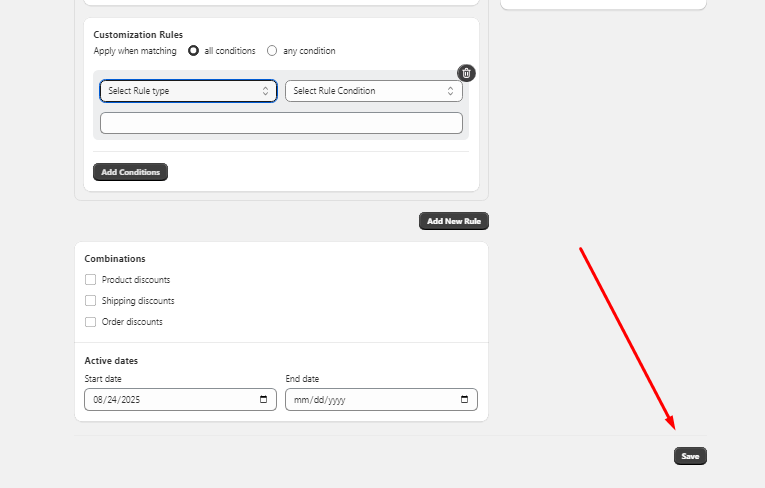Image resolution: width=765 pixels, height=488 pixels.
Task: Enable Order discounts combination checkbox
Action: [90, 322]
